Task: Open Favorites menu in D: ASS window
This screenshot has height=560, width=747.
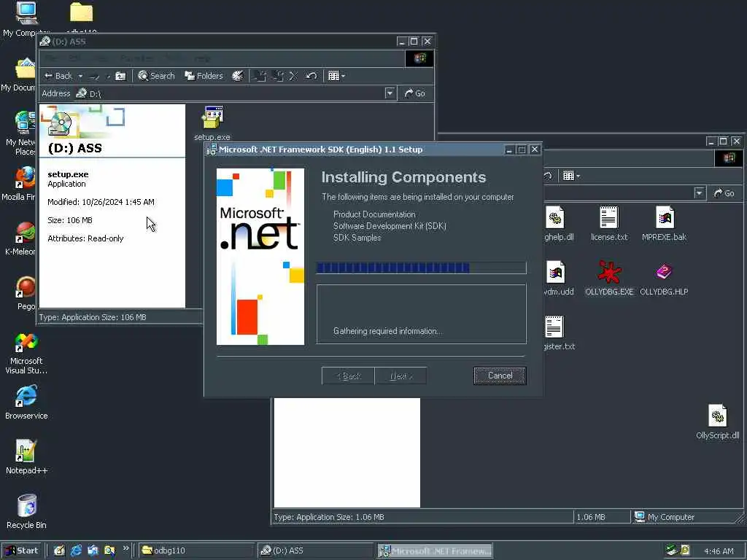Action: (x=136, y=58)
